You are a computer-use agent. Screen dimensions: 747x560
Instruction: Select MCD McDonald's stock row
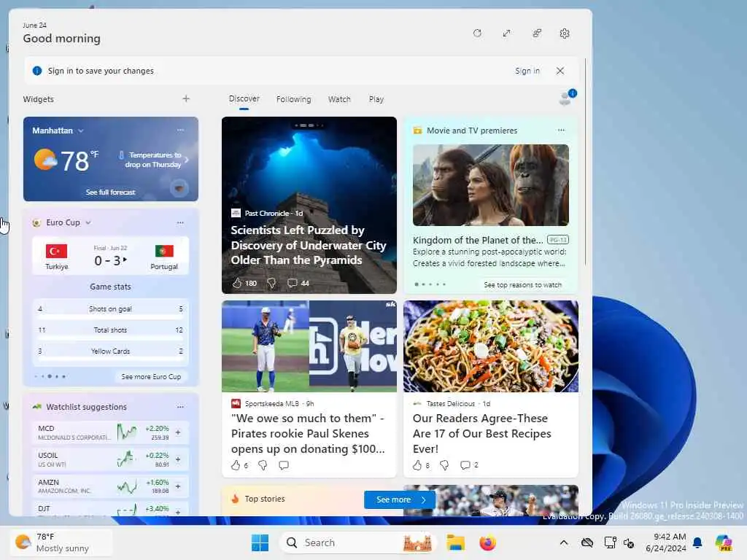110,432
